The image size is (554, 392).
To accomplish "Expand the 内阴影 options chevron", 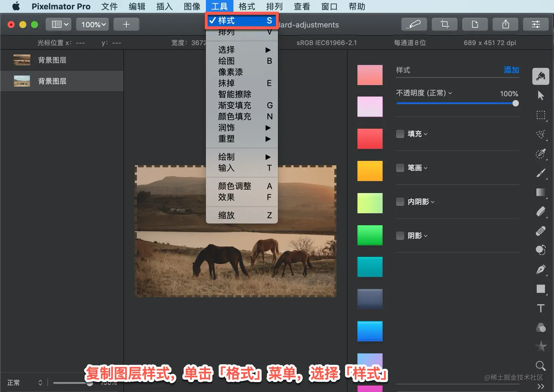I will point(433,202).
